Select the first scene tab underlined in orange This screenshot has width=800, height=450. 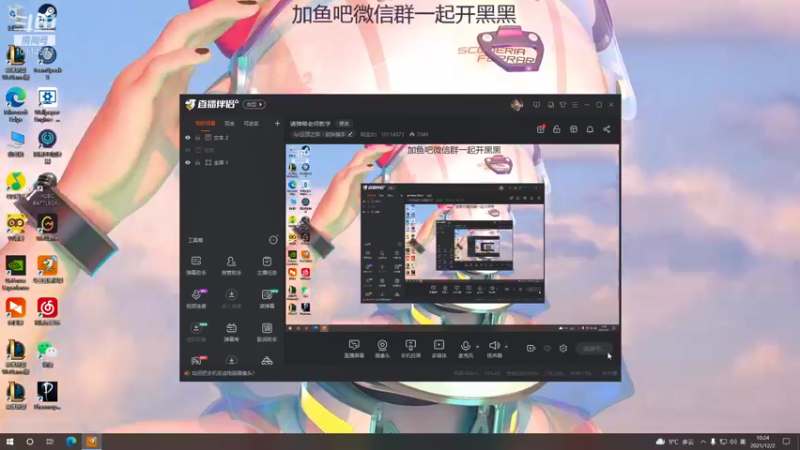point(205,123)
